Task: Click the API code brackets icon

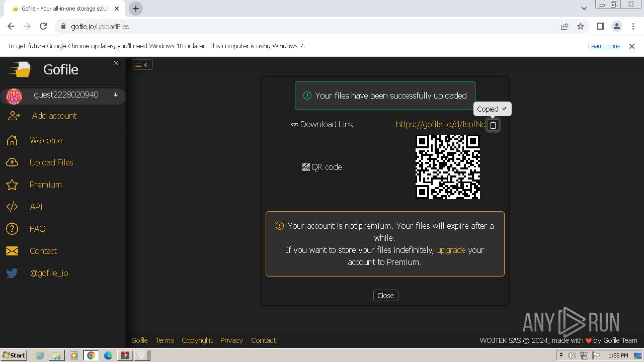Action: coord(12,207)
